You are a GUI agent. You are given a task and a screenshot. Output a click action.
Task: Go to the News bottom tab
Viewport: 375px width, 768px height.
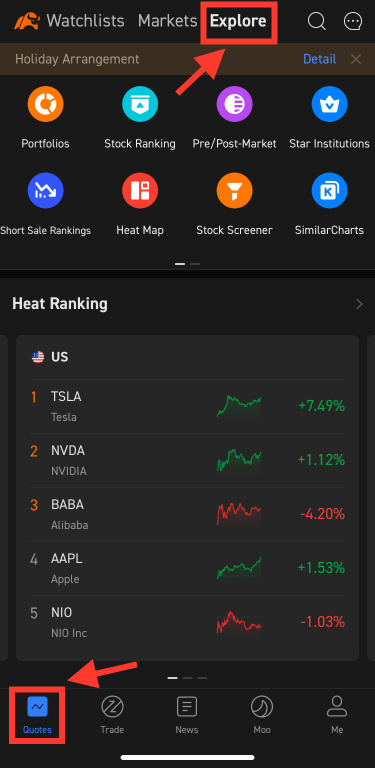tap(187, 716)
